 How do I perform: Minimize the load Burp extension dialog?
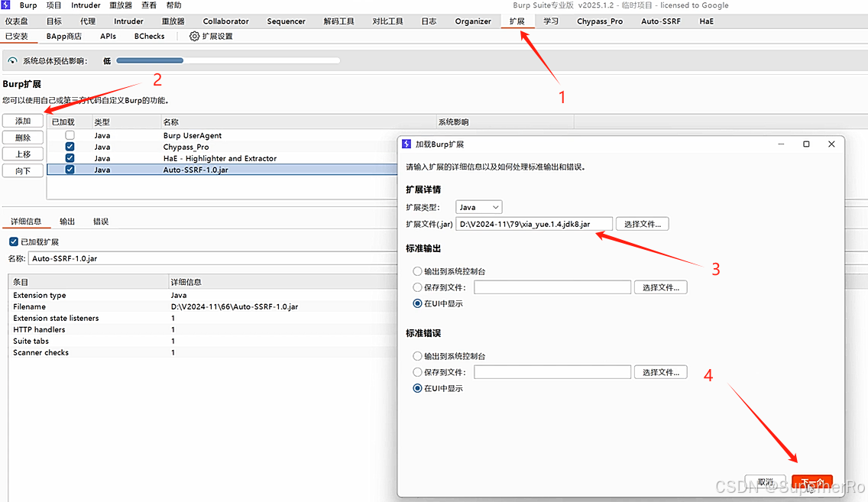(781, 144)
